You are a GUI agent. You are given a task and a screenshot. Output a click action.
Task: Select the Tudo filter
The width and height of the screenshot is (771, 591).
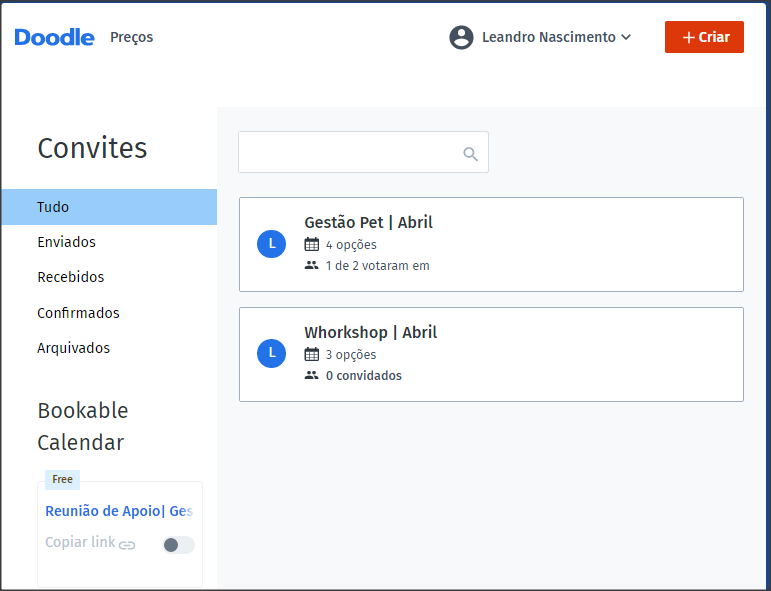click(x=109, y=207)
